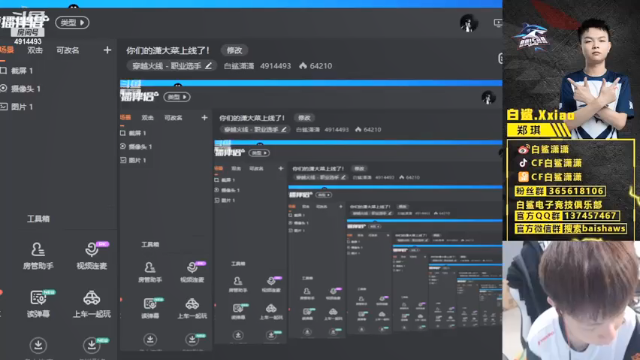Open the 类型 dropdown in the outermost window header

72,22
